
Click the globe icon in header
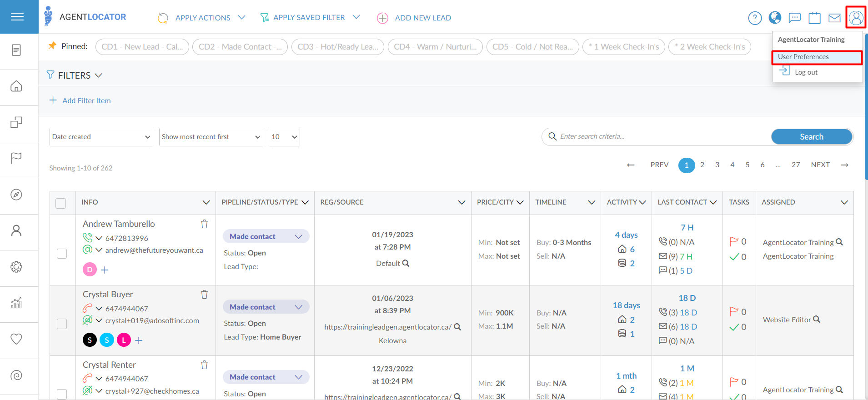pyautogui.click(x=775, y=18)
